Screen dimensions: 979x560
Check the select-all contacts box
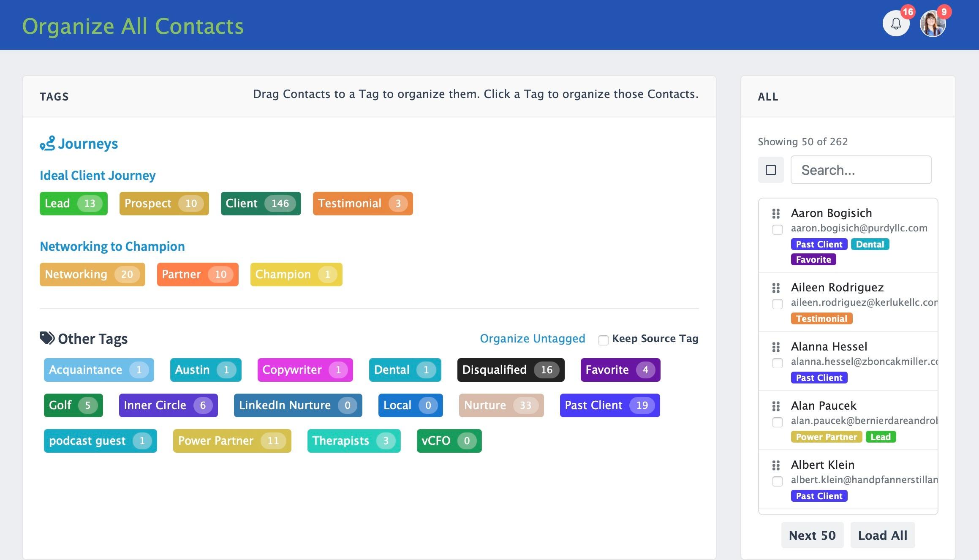pos(771,170)
